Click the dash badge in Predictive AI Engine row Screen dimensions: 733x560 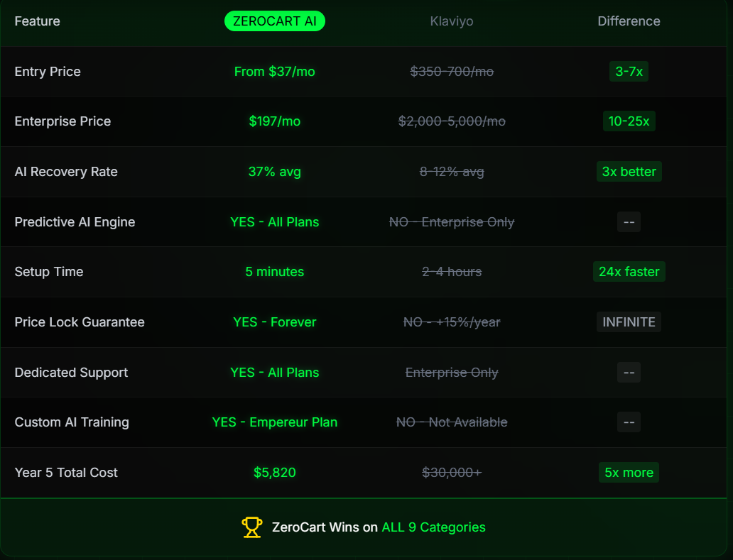(629, 222)
